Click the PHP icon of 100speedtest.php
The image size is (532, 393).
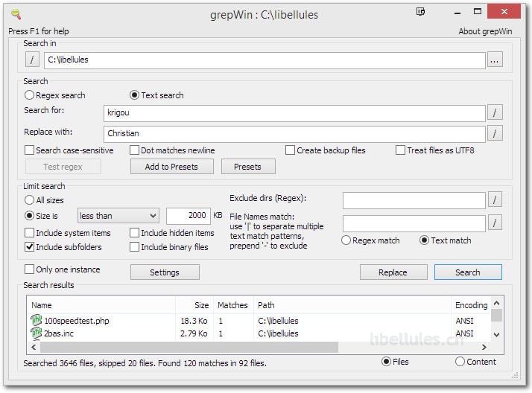[x=36, y=320]
